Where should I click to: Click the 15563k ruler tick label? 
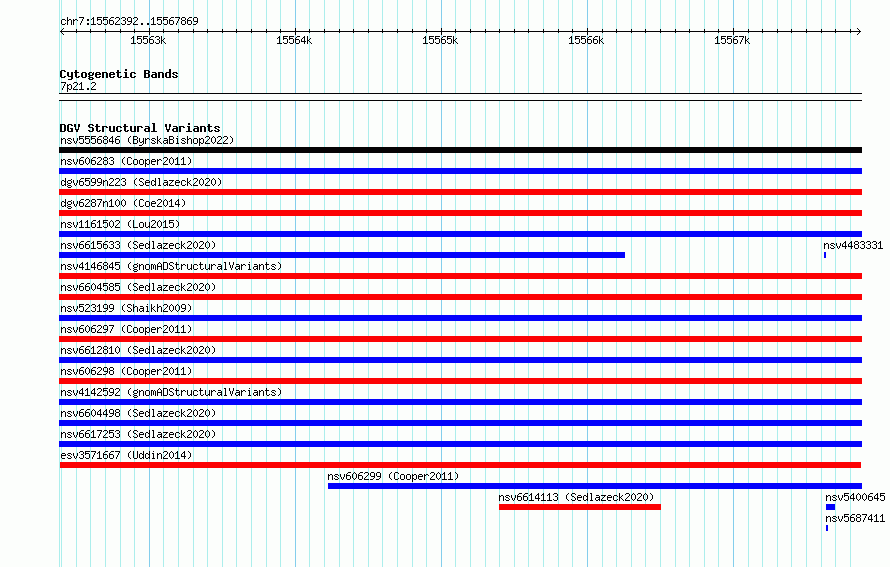pos(148,40)
